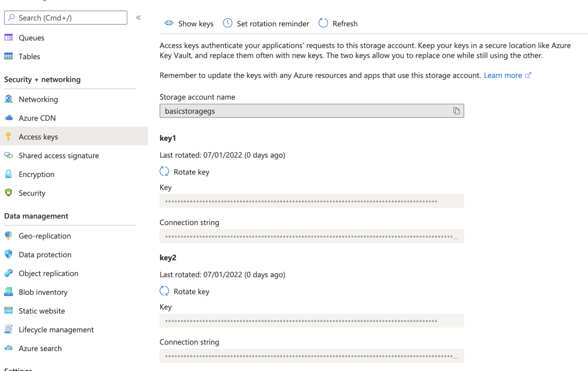Click key2 Connection string field

coord(311,356)
